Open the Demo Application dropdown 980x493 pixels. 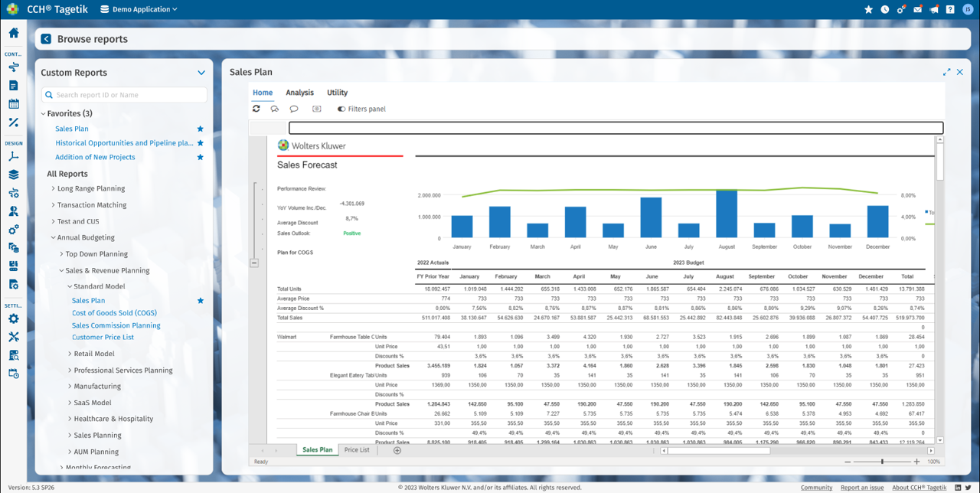pyautogui.click(x=145, y=9)
